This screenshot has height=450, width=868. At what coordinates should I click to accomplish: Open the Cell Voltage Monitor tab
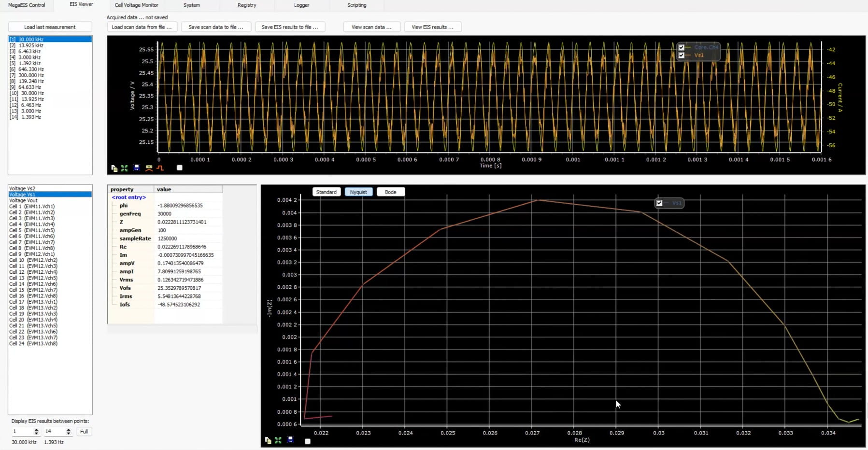[x=137, y=5]
